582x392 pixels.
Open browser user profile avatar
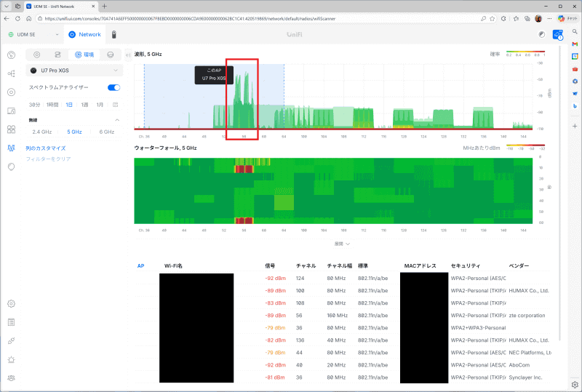pos(538,19)
